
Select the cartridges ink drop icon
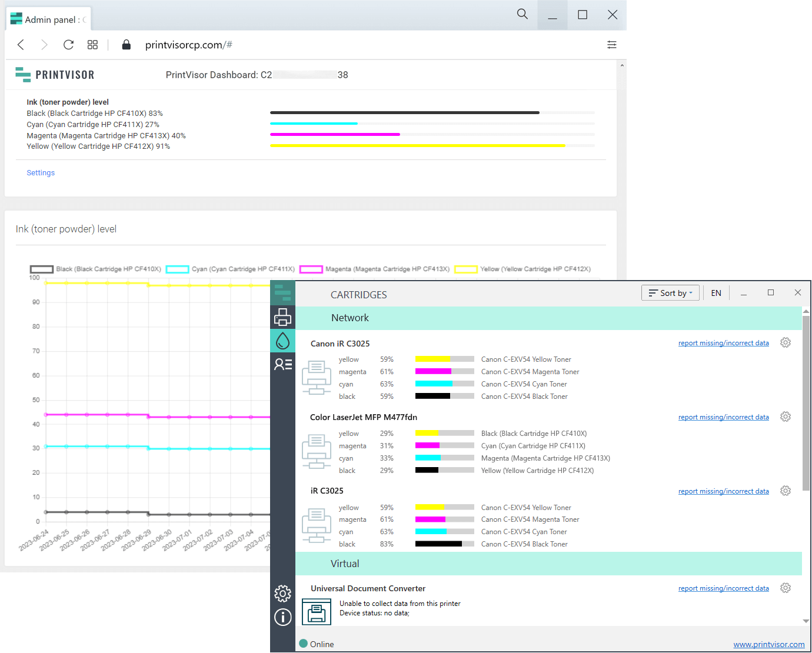(x=282, y=341)
